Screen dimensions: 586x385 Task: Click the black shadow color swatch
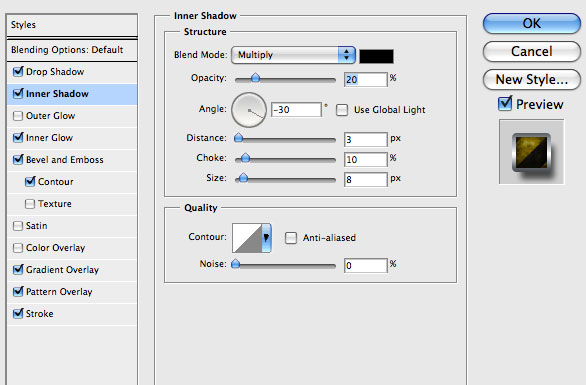[376, 56]
